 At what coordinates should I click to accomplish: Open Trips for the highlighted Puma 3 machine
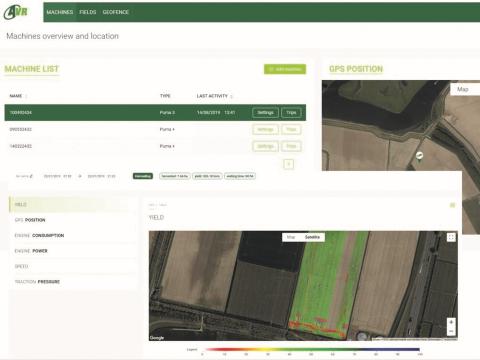291,113
